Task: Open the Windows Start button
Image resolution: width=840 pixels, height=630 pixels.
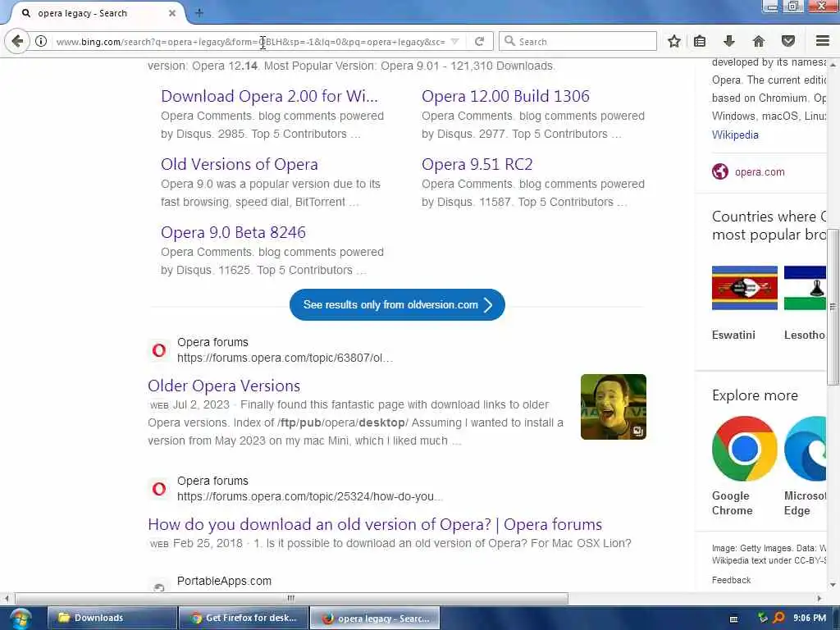Action: click(x=21, y=619)
